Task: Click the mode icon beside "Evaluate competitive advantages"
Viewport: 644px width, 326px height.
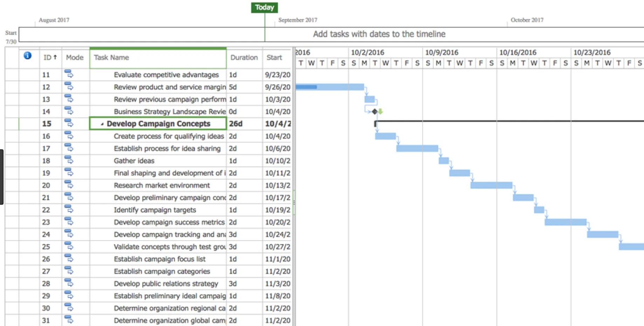Action: (x=69, y=75)
